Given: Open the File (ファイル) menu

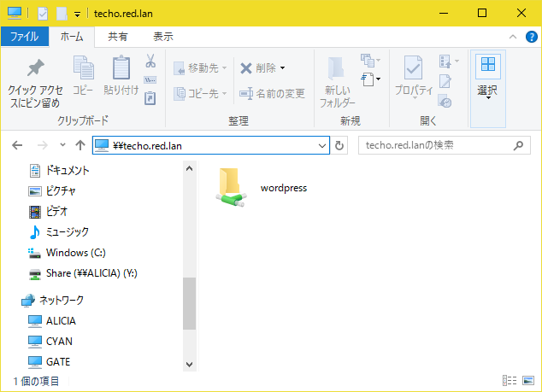Looking at the screenshot, I should pyautogui.click(x=25, y=36).
